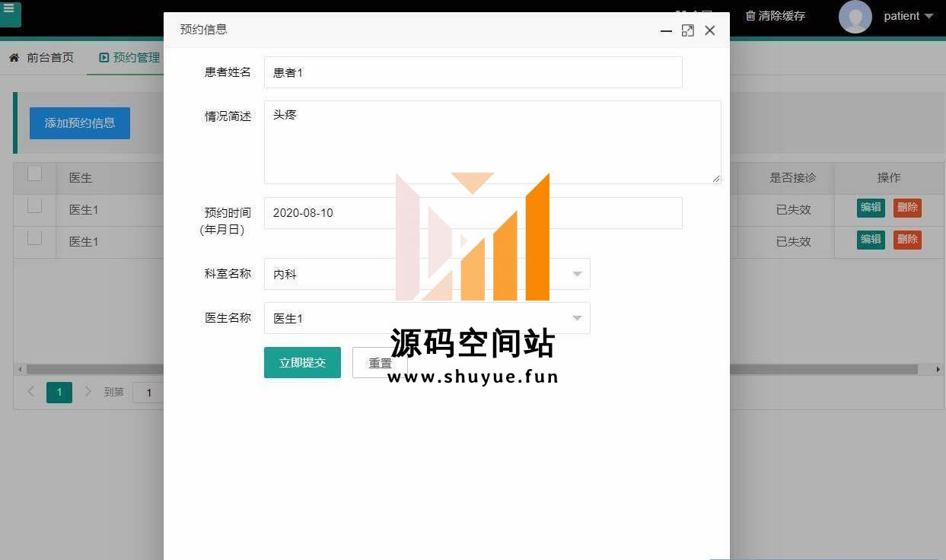Maximize the 预约信息 dialog
Image resolution: width=946 pixels, height=560 pixels.
(x=688, y=30)
